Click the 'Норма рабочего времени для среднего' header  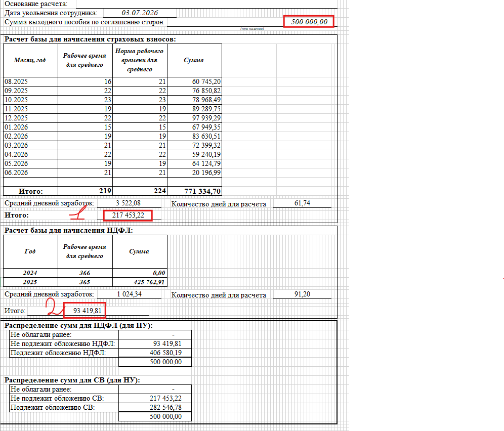(140, 60)
